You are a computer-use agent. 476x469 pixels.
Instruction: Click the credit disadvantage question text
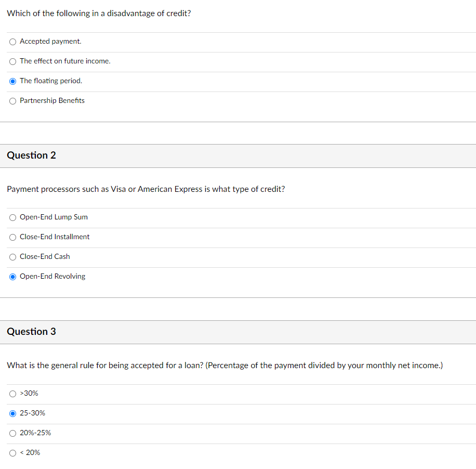(99, 14)
